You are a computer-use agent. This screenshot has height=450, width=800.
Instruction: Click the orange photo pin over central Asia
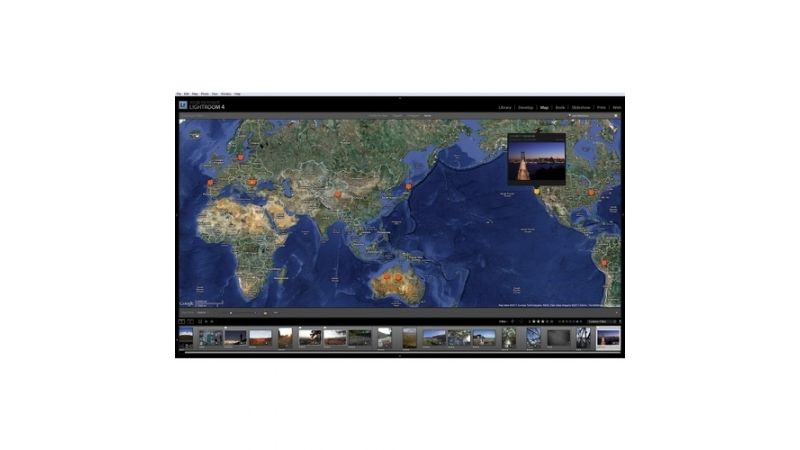point(338,193)
